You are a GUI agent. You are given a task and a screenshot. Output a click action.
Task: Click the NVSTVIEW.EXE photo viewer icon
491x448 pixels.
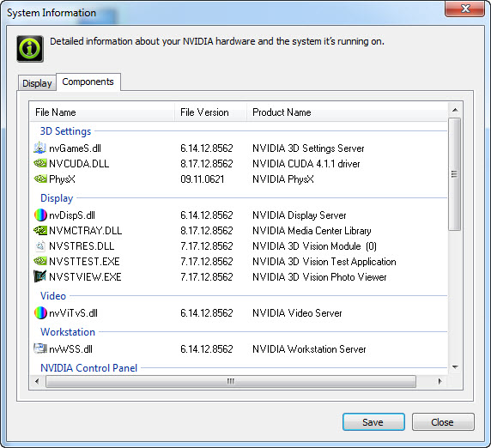[39, 276]
